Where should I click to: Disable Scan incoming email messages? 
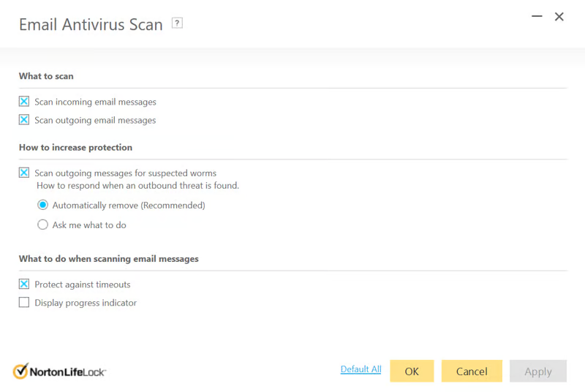24,102
